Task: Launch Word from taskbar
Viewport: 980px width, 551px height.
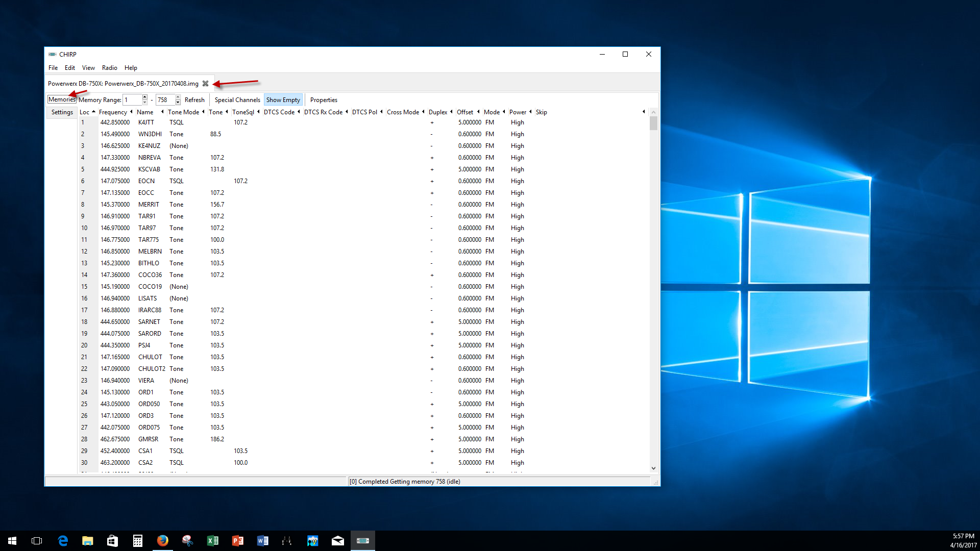Action: 263,541
